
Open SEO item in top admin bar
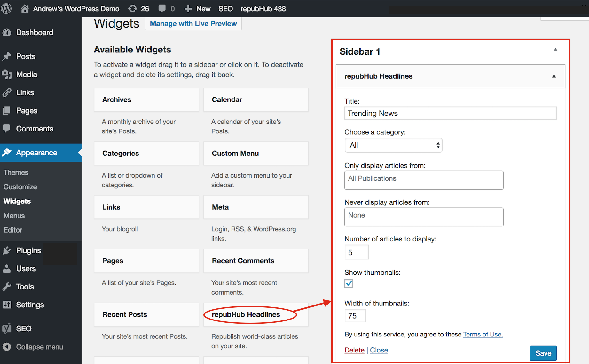[225, 9]
